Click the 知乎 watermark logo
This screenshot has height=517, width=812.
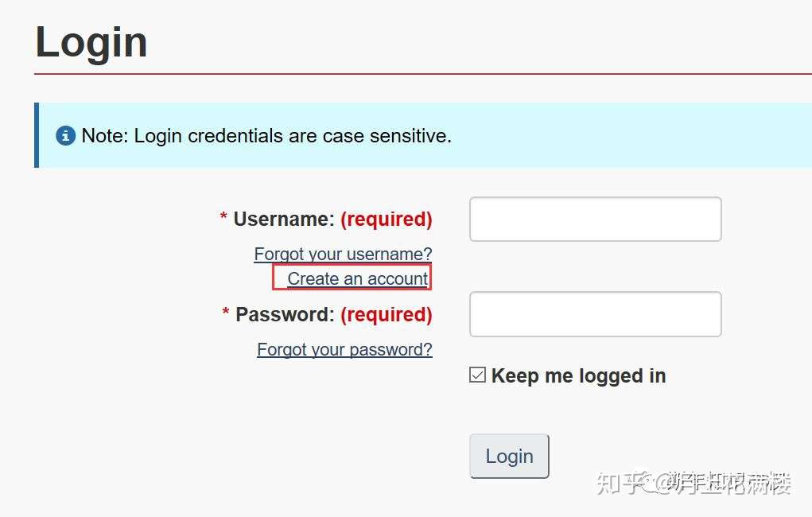[620, 482]
